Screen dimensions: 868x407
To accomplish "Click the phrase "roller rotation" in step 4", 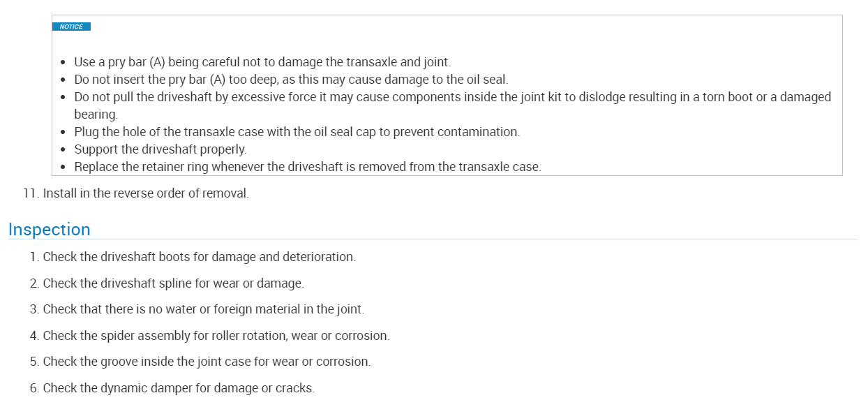I will point(250,336).
